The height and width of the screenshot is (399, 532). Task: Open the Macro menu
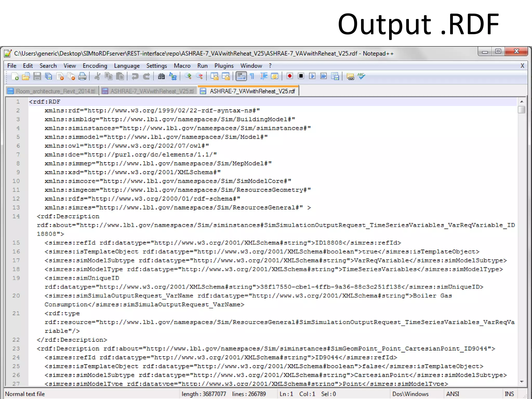(x=182, y=66)
